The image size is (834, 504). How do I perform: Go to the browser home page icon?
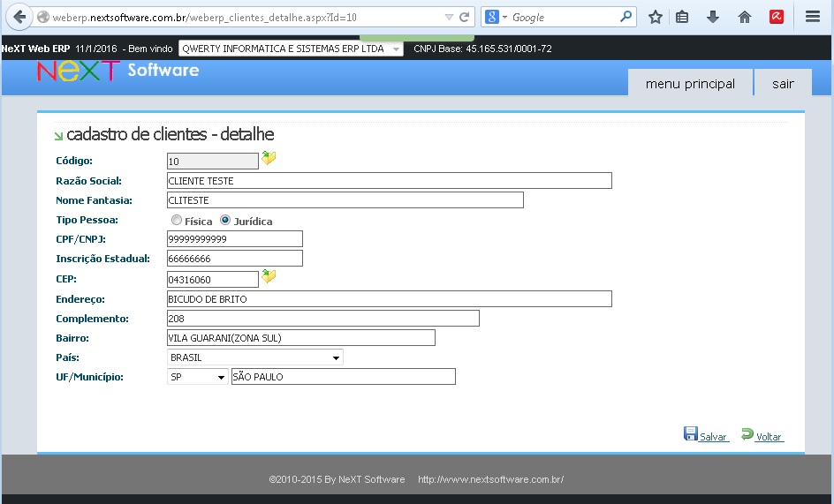745,17
